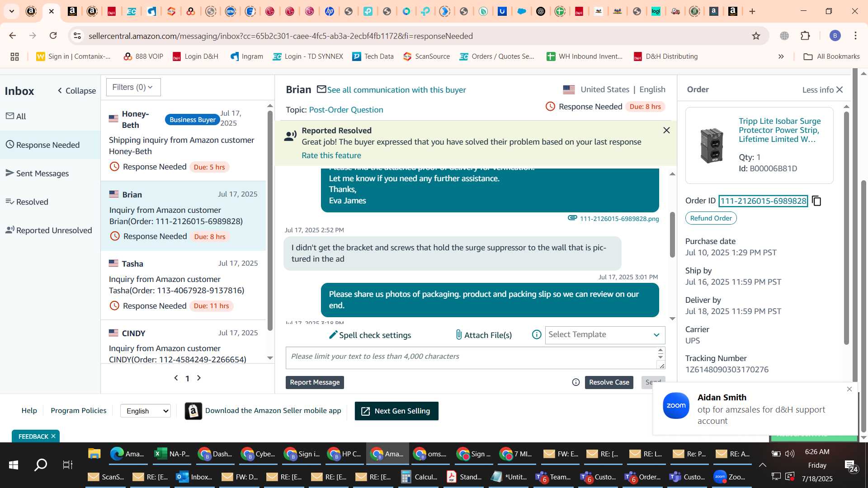View site information for sellercentral.amazon.com
868x488 pixels.
pos(77,36)
